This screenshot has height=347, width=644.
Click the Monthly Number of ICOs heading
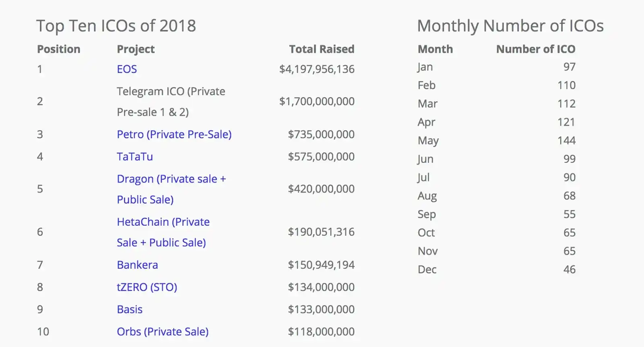click(510, 26)
